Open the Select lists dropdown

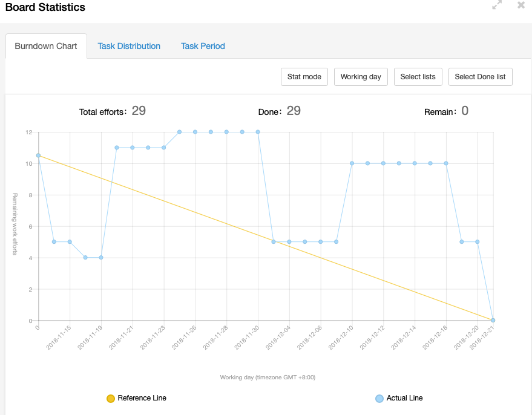click(418, 77)
